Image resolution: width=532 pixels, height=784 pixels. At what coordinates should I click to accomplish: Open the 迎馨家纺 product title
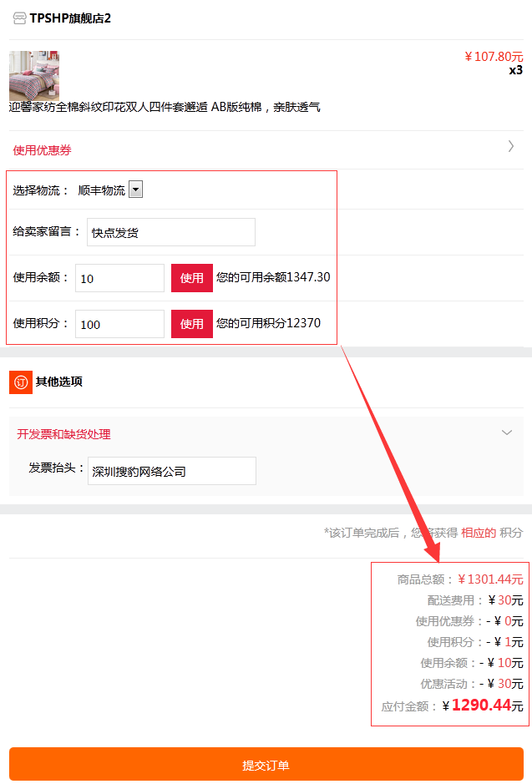pyautogui.click(x=165, y=107)
